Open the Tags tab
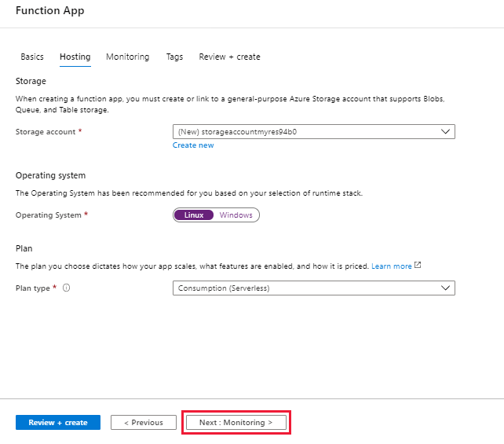 tap(174, 57)
